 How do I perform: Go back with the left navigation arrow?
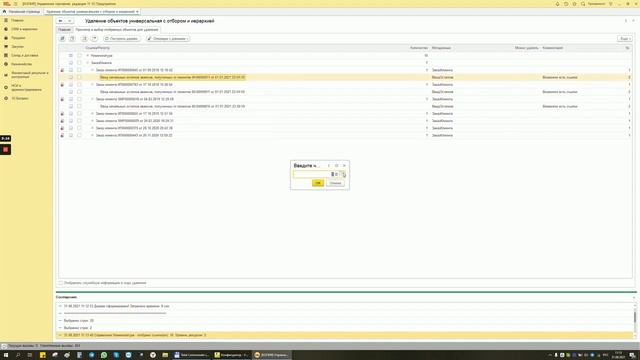pyautogui.click(x=60, y=21)
